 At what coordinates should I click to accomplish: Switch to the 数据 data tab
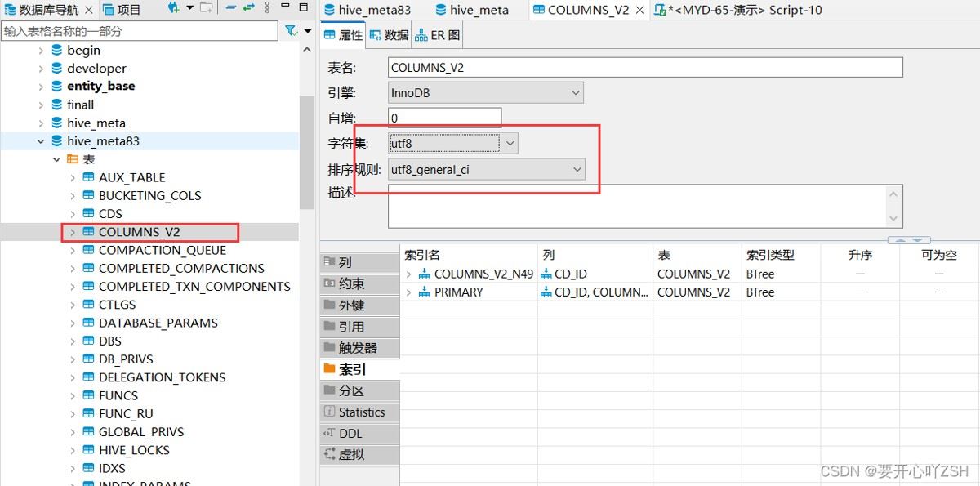click(389, 35)
